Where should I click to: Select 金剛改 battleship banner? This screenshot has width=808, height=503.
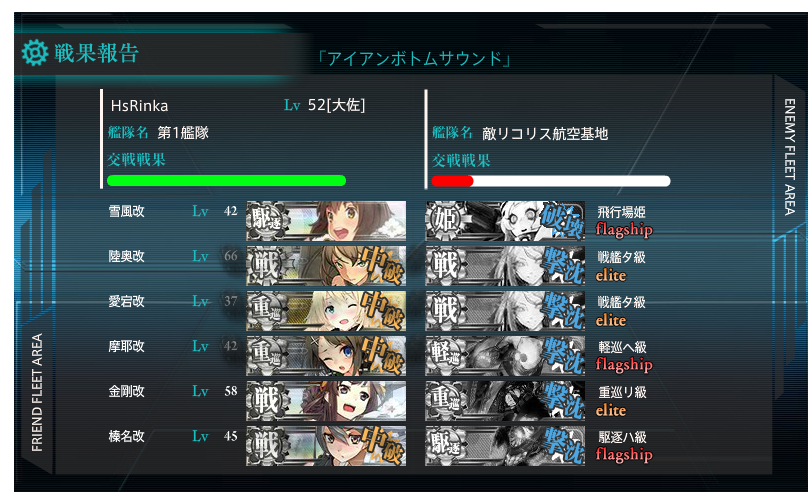click(x=326, y=401)
